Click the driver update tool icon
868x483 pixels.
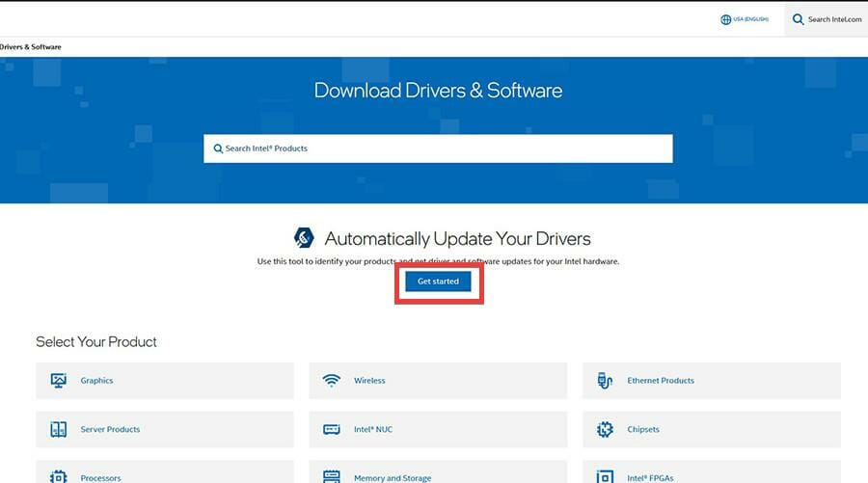pos(304,238)
